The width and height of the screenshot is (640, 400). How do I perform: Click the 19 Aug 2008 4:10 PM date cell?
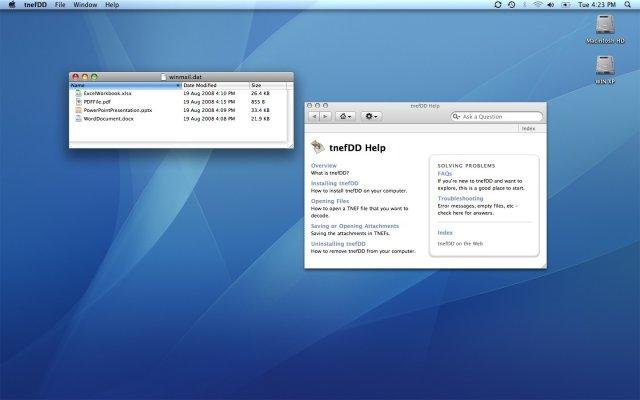pos(209,93)
